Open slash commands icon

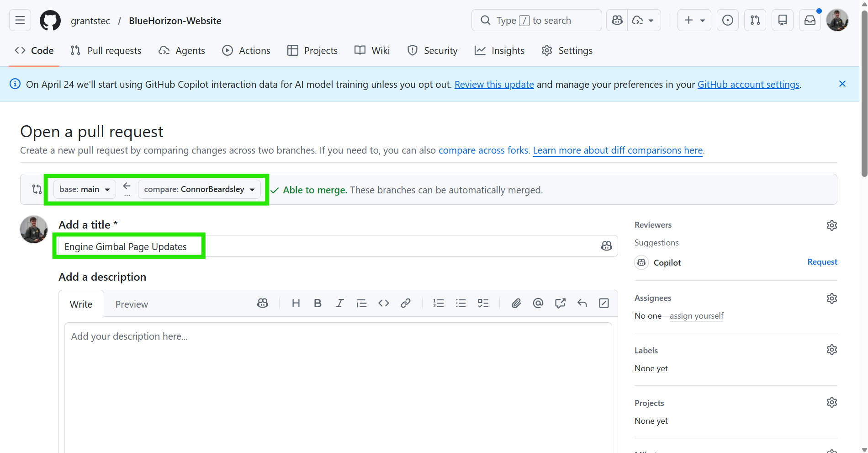tap(604, 303)
